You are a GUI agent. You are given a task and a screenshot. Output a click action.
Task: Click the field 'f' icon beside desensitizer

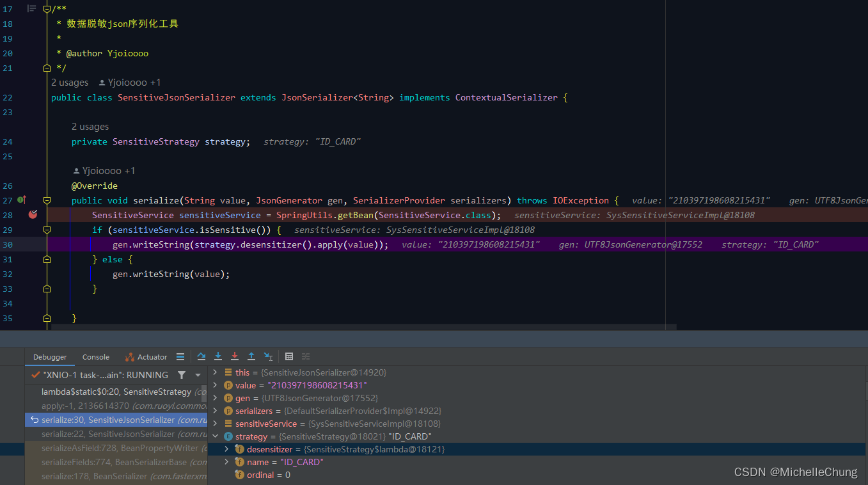click(240, 449)
